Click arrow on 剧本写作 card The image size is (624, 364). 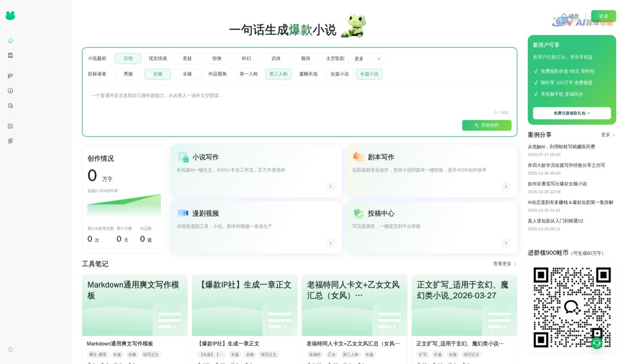tap(506, 187)
